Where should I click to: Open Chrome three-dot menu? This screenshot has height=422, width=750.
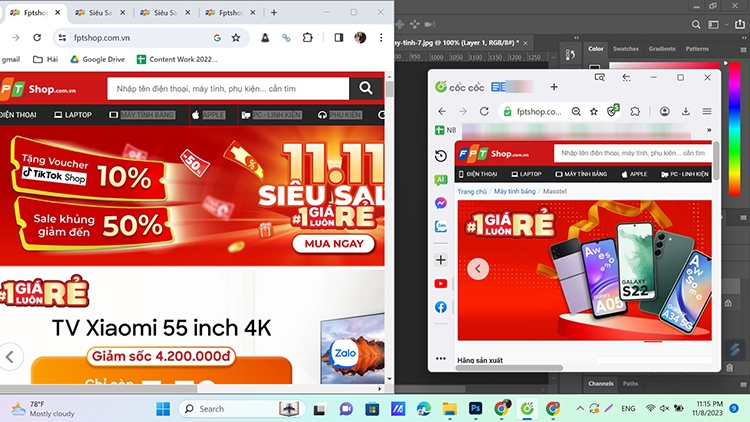pos(381,37)
